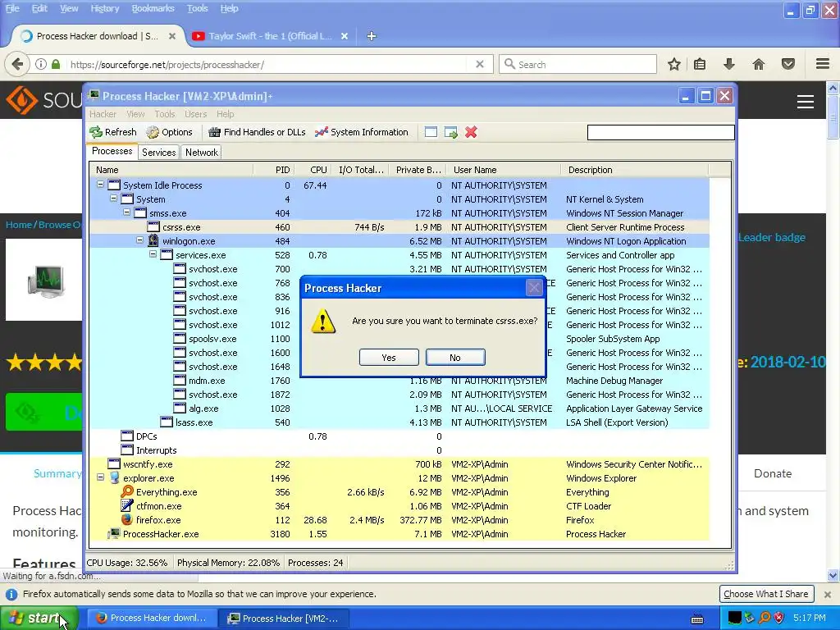Open Find Handles or DLLs

tap(257, 132)
